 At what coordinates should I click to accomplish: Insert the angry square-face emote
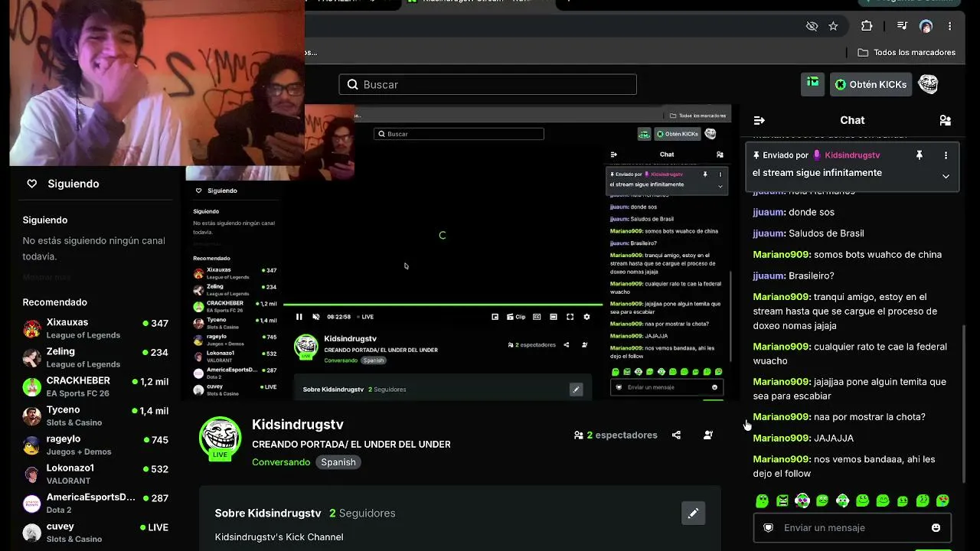(782, 500)
